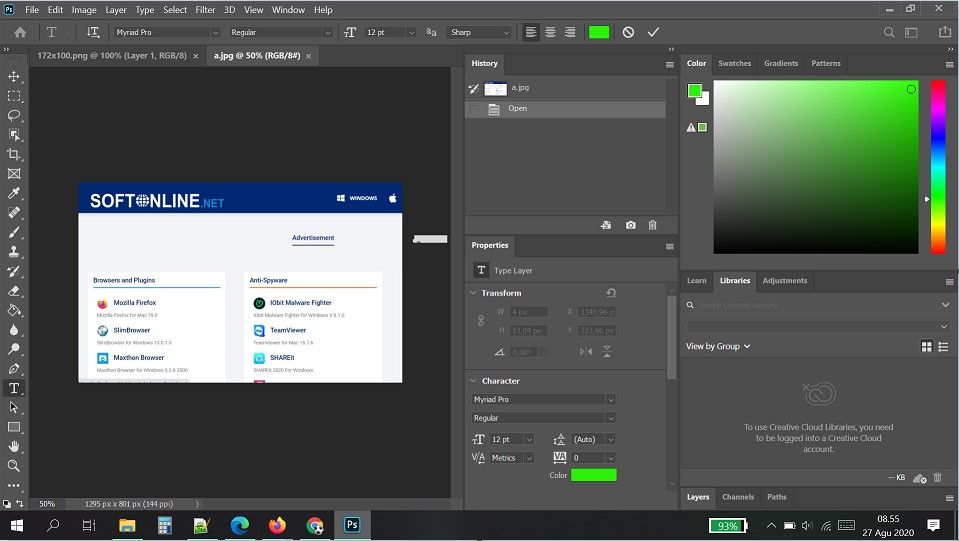Select the Blur tool
Screen dimensions: 959x541
pos(13,330)
